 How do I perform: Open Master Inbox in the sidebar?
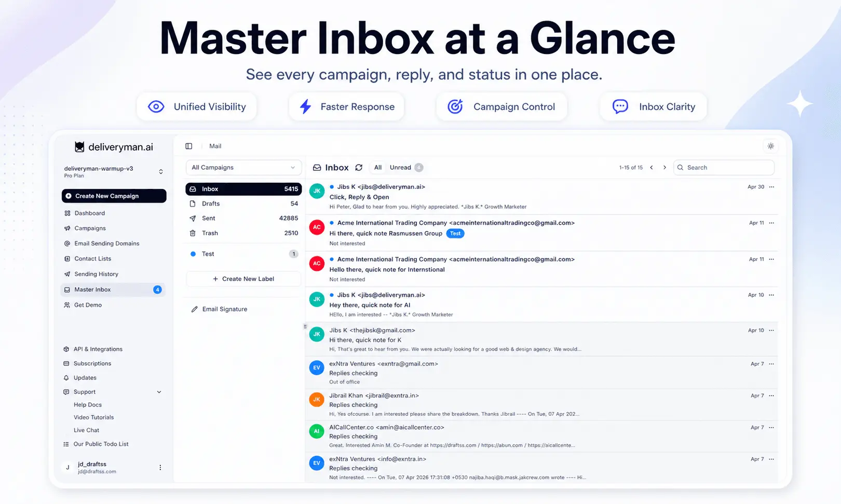[x=113, y=290]
